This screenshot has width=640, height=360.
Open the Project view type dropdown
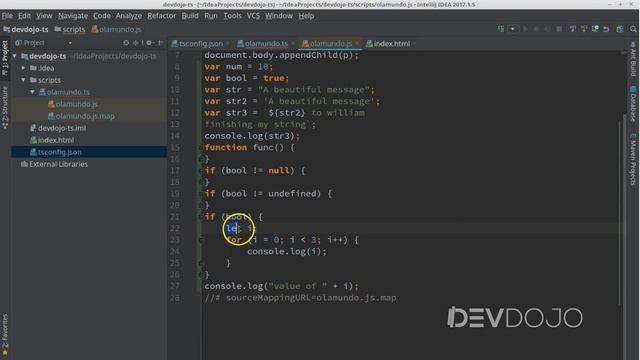coord(70,43)
